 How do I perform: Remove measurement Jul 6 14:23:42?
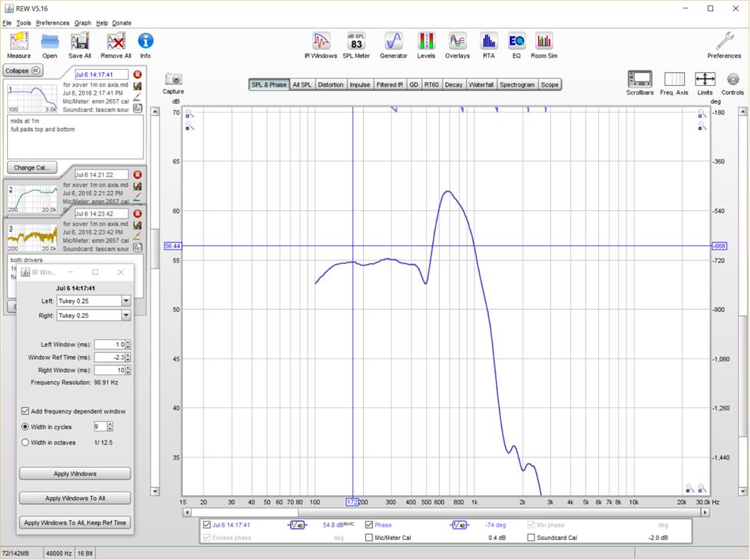click(137, 213)
